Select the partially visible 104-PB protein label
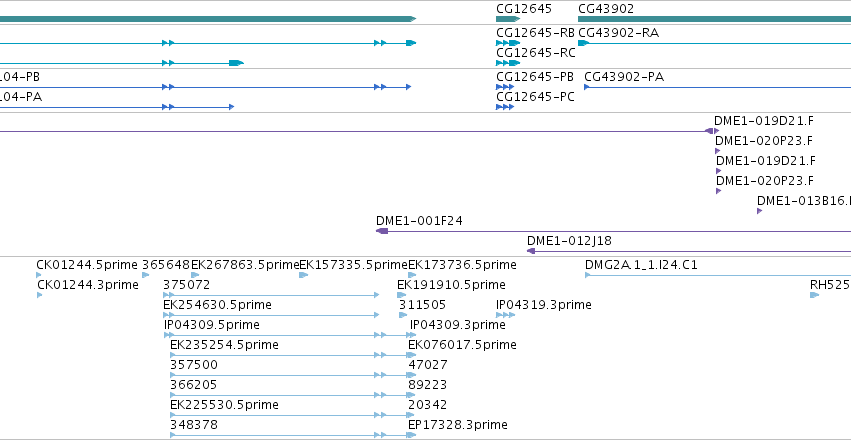This screenshot has height=440, width=851. [20, 77]
